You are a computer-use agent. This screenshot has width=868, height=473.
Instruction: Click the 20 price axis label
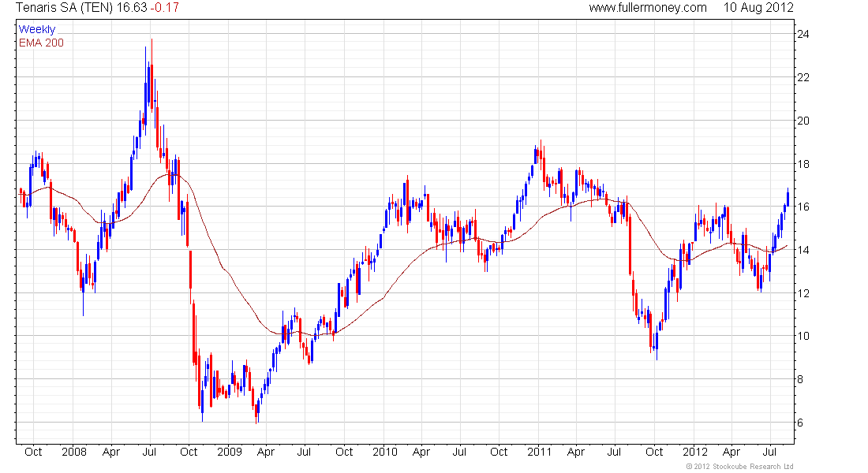(803, 121)
